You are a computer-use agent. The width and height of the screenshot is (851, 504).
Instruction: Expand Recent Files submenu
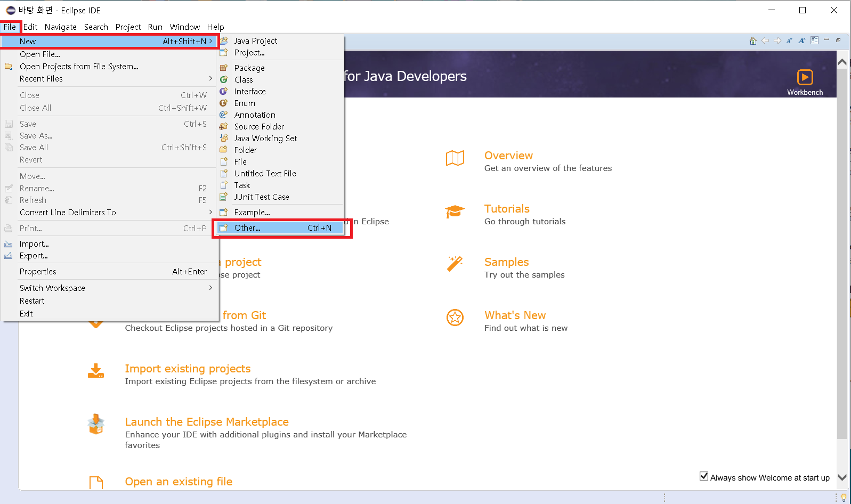tap(210, 78)
